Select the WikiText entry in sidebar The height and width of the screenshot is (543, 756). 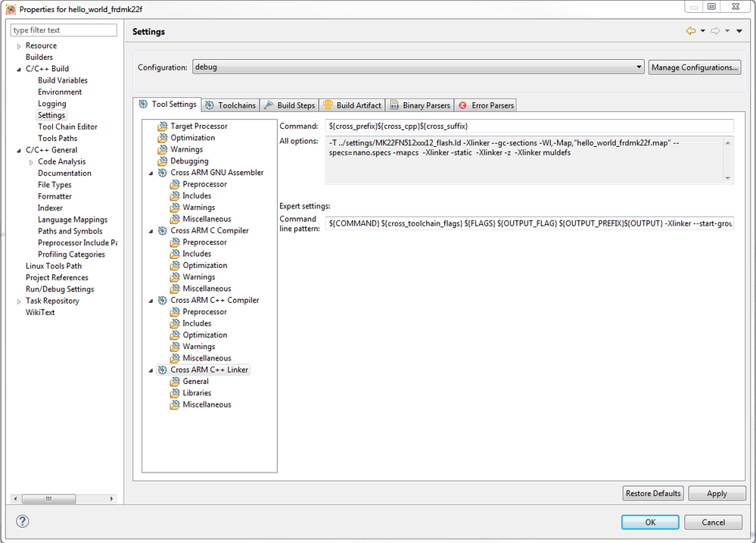click(40, 312)
